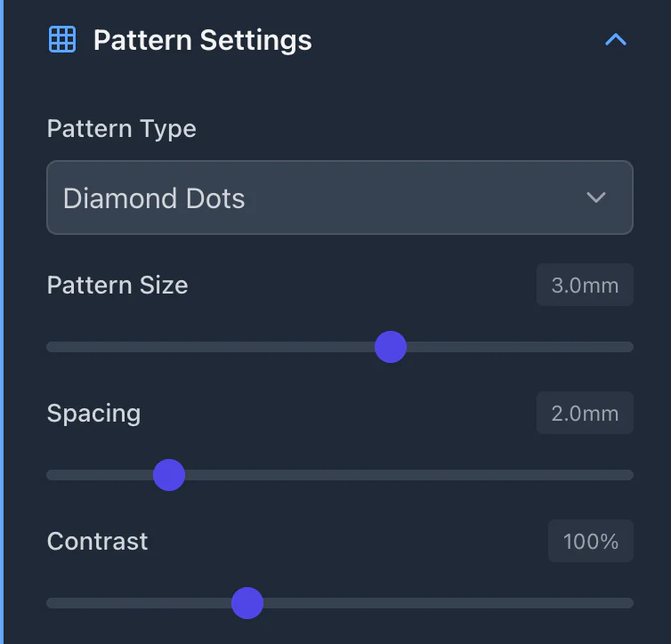Click maximum end of Contrast slider track
The width and height of the screenshot is (671, 644).
tap(628, 603)
